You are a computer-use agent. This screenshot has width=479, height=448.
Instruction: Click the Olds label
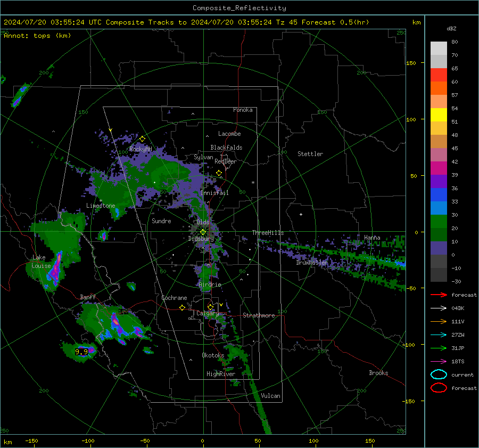pos(203,222)
